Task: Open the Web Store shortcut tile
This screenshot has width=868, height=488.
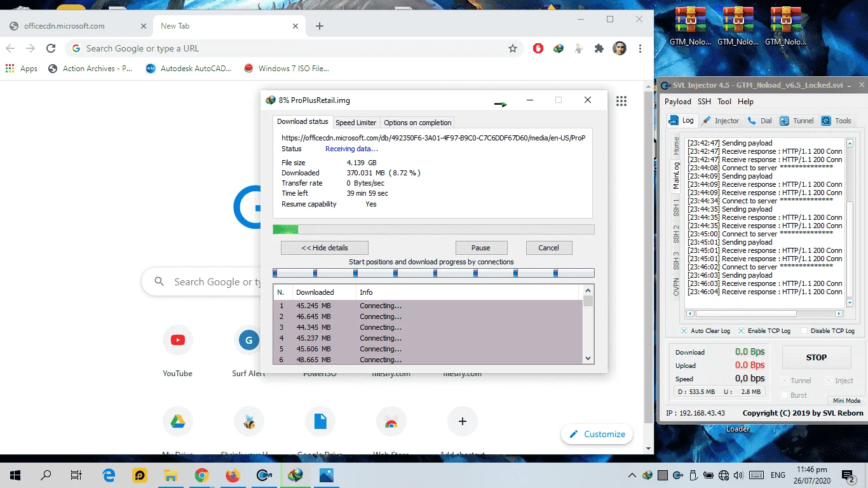Action: click(x=391, y=421)
